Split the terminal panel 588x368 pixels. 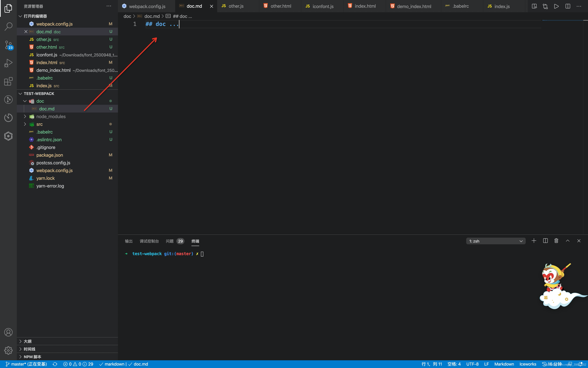(x=545, y=241)
